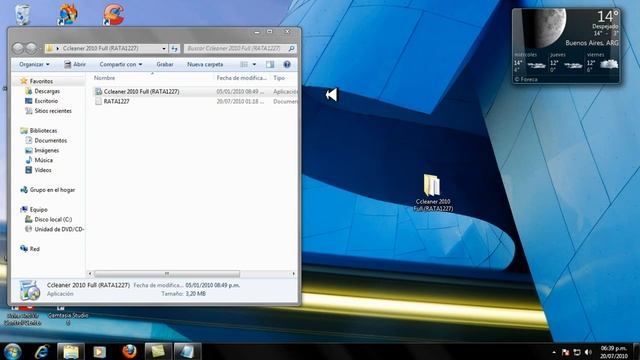Open the Organizar menu
This screenshot has width=640, height=360.
pyautogui.click(x=34, y=64)
